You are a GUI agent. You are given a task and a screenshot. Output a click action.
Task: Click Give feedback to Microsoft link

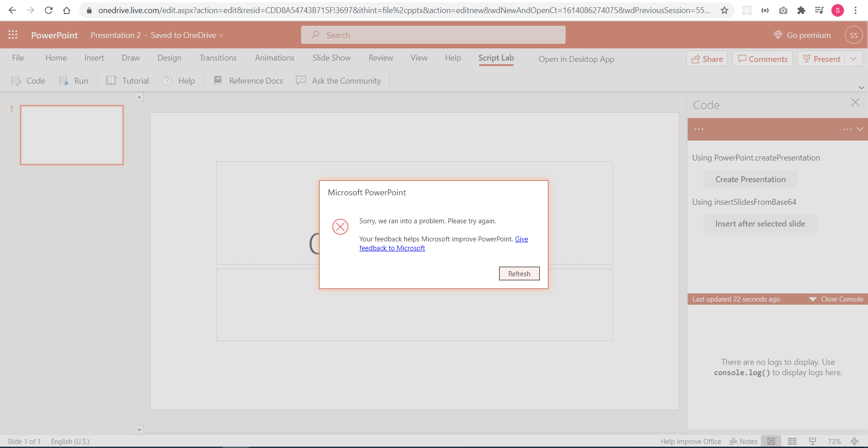click(443, 243)
